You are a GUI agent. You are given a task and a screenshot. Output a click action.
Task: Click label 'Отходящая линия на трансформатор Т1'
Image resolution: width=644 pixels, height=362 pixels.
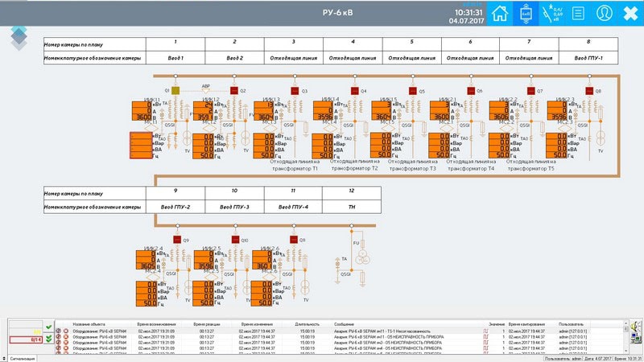pos(295,165)
